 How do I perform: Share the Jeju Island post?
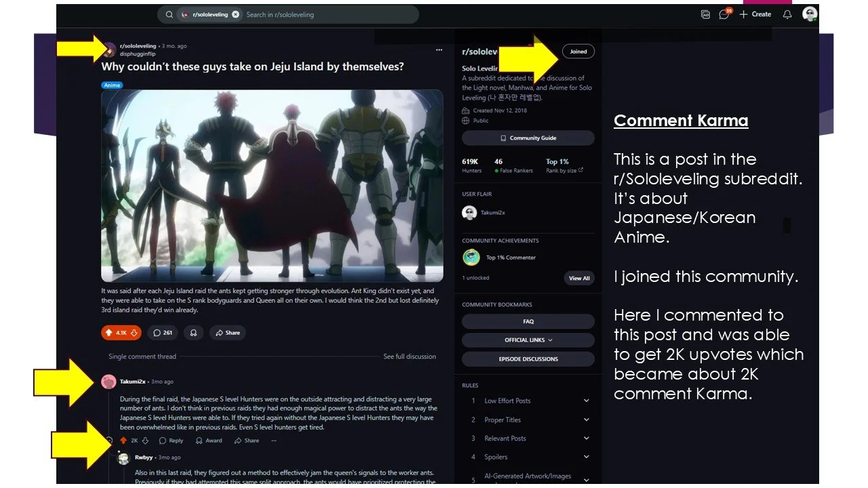coord(227,333)
